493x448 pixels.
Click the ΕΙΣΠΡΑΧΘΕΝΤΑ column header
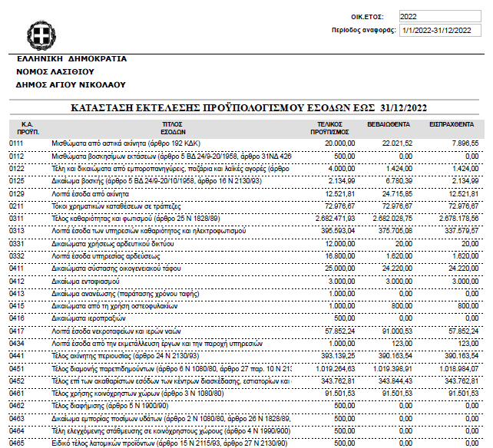coord(452,124)
